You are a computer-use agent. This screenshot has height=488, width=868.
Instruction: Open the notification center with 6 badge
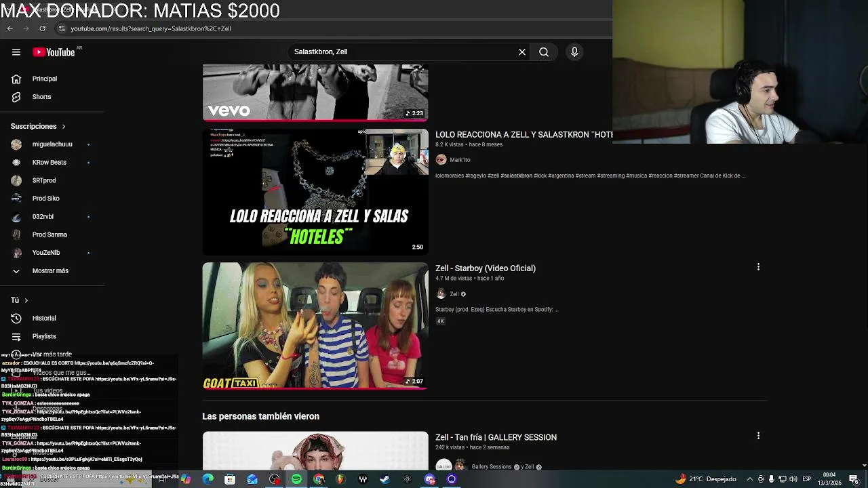tap(854, 479)
